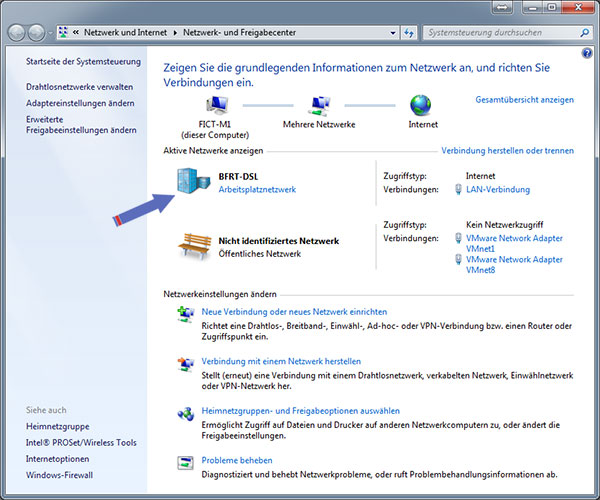Click the double-arrow button in title bar
Image resolution: width=600 pixels, height=500 pixels.
coord(502,7)
